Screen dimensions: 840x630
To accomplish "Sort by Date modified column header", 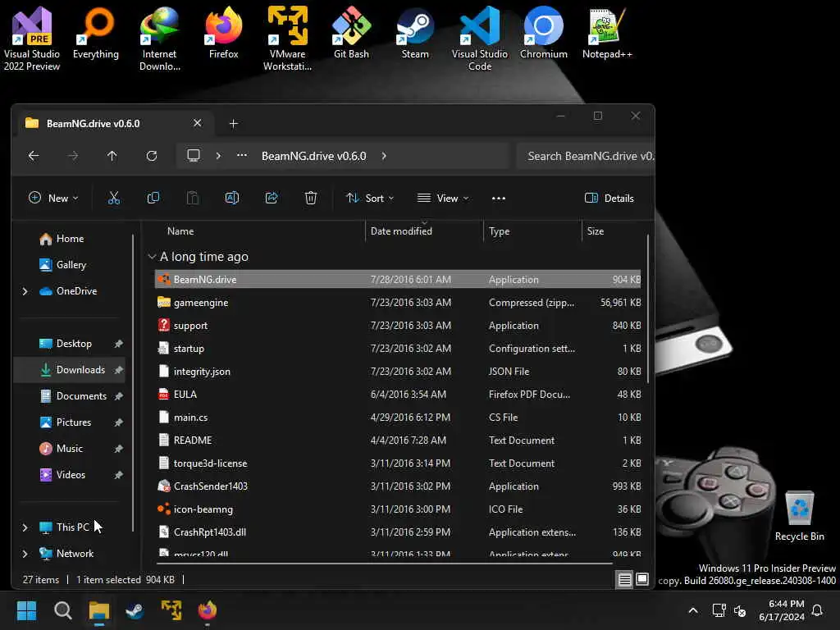I will pos(401,231).
